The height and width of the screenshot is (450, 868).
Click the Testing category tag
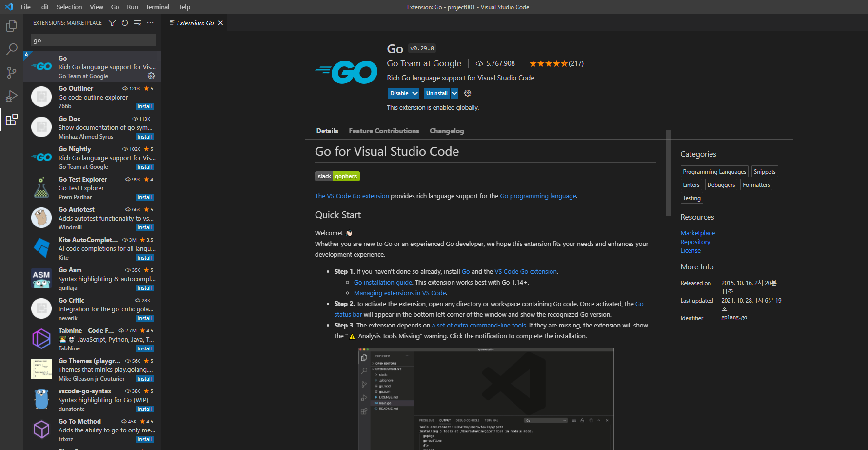tap(692, 198)
